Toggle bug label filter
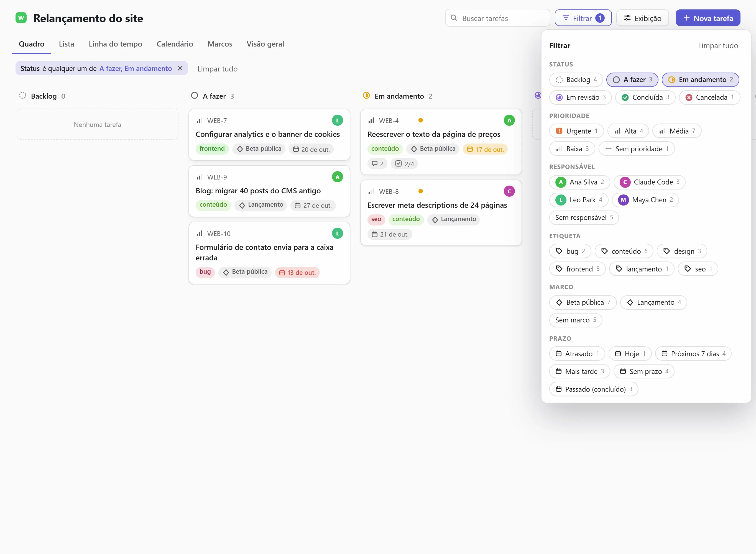The width and height of the screenshot is (756, 554). (x=570, y=251)
